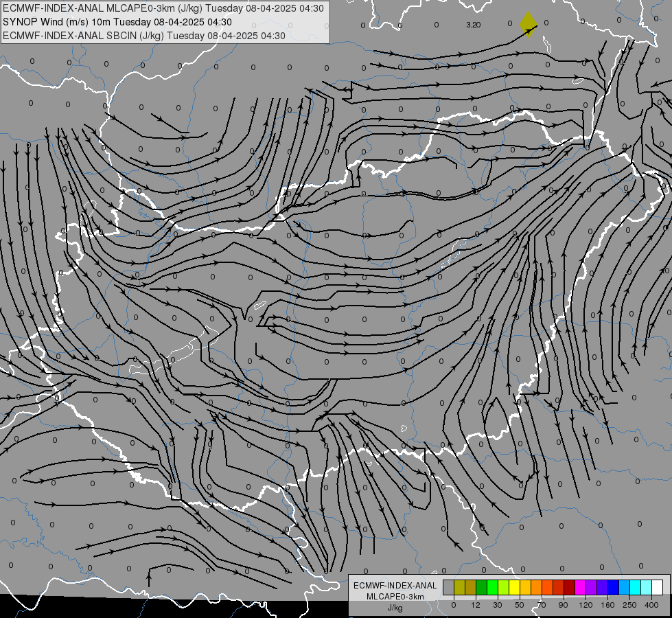The width and height of the screenshot is (672, 618).
Task: Pick the magenta legend swatch
Action: (x=581, y=587)
